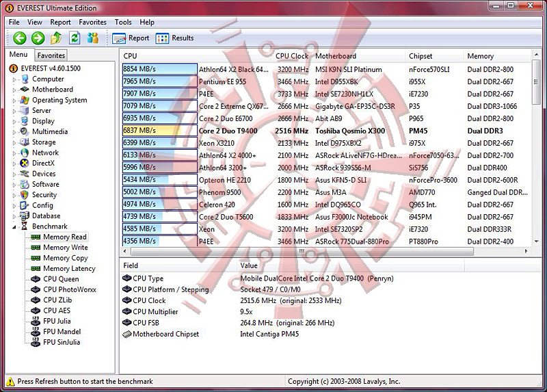Viewport: 547px width, 392px height.
Task: Expand the Storage tree node
Action: point(14,142)
